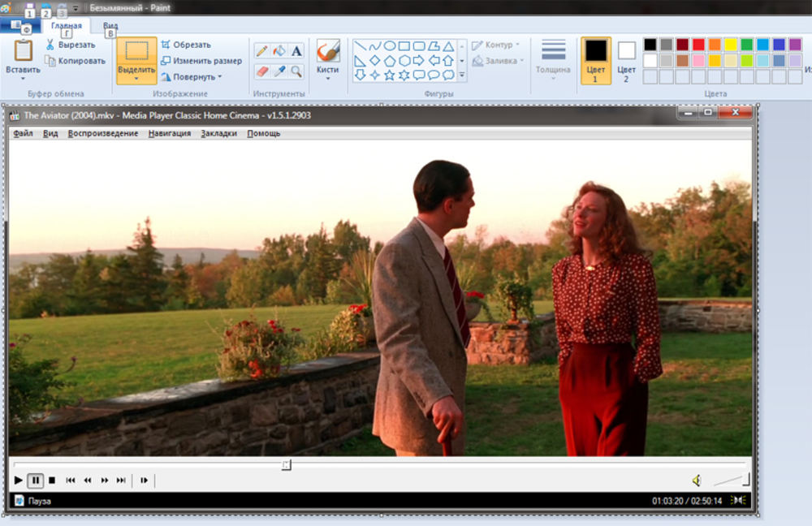Pick the Right triangle shape
Screen dimensions: 812x526
click(x=361, y=61)
